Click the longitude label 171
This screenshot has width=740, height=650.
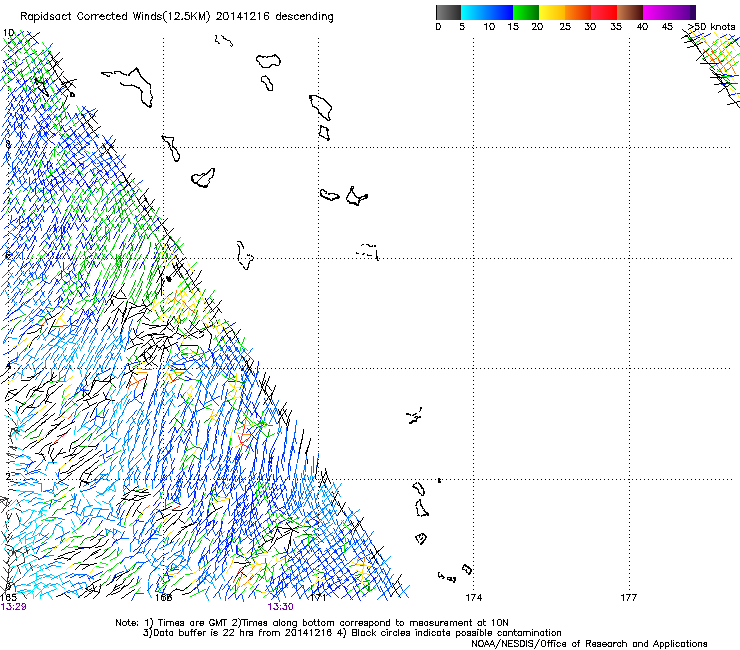318,598
